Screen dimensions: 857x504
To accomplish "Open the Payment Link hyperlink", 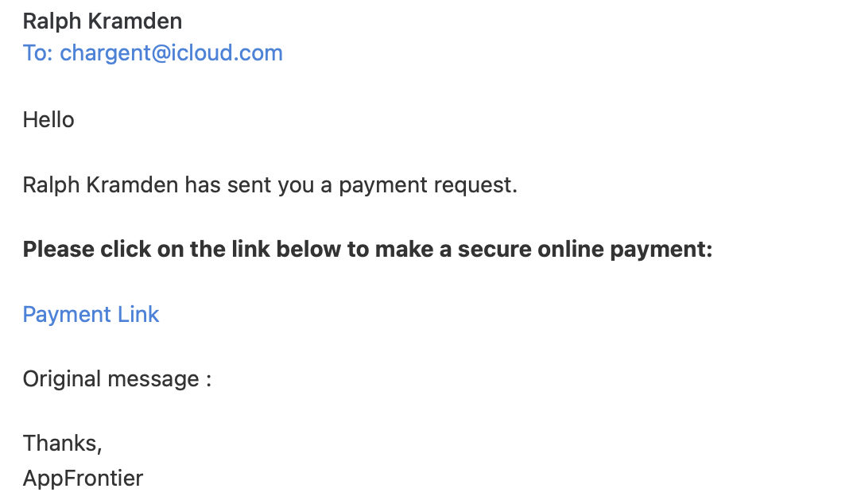I will [91, 314].
